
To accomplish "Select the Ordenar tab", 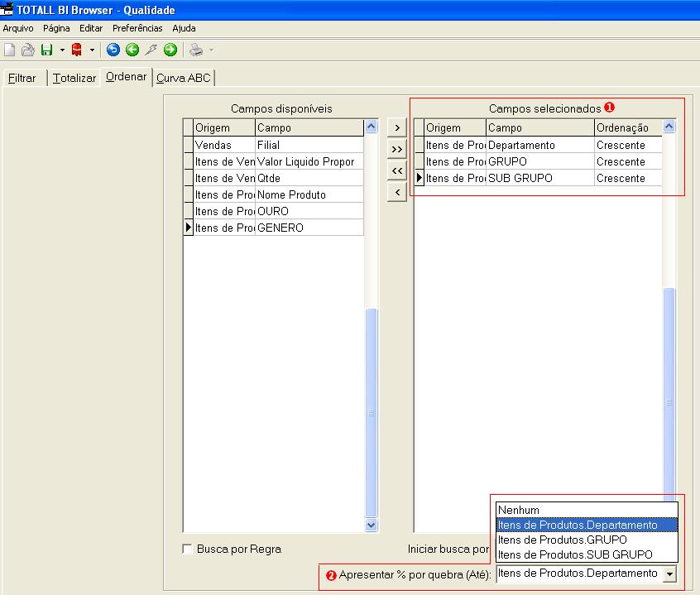I will [127, 77].
